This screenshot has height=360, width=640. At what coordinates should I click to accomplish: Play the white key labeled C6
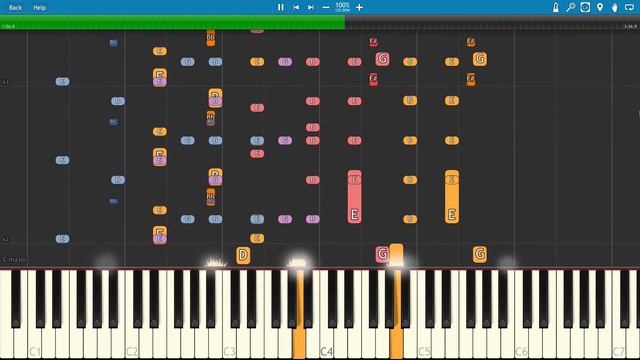pyautogui.click(x=521, y=343)
